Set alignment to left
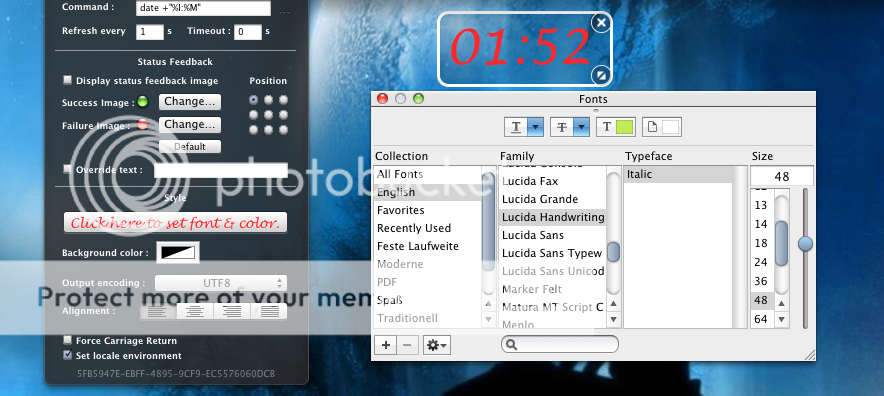The width and height of the screenshot is (884, 396). [x=158, y=311]
